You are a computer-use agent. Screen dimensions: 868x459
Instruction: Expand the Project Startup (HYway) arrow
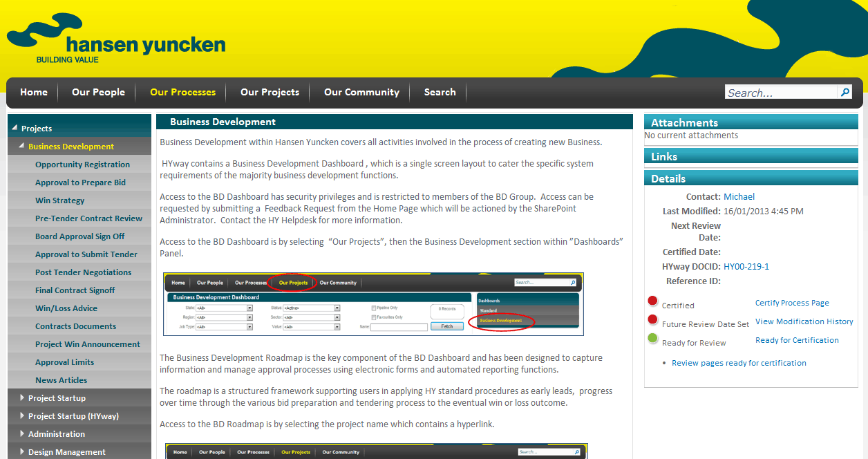point(22,415)
